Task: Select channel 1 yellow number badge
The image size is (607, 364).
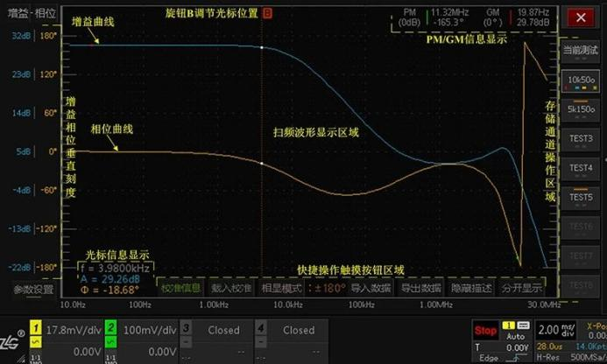Action: coord(36,328)
